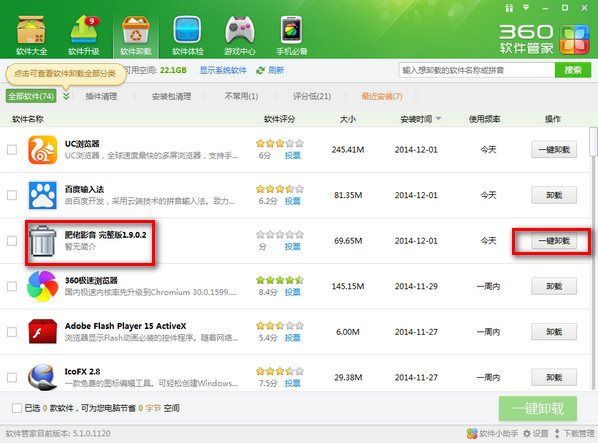
Task: Click 卸载 for 360极速浏览器
Action: click(x=554, y=286)
